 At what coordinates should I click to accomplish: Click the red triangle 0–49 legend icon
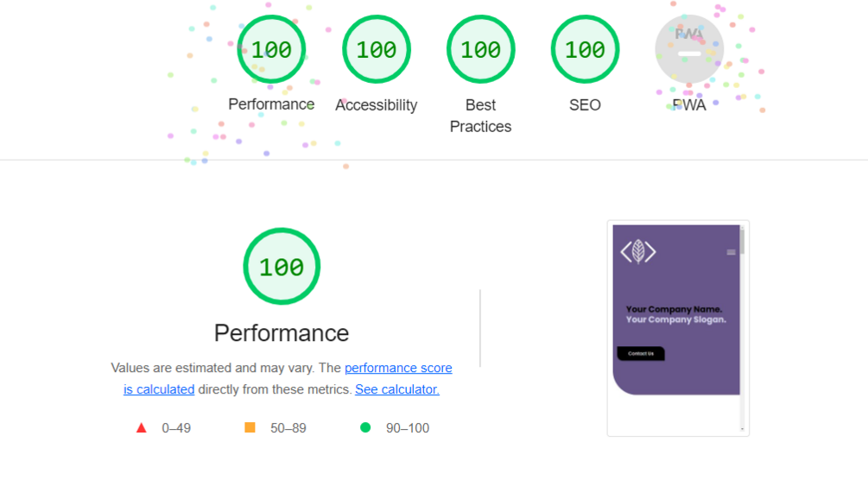142,428
